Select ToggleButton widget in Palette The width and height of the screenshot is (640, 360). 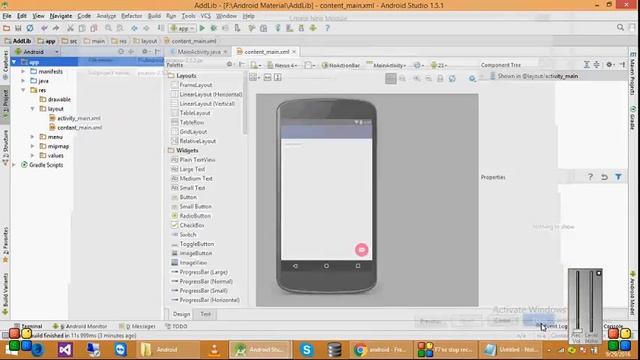click(192, 244)
